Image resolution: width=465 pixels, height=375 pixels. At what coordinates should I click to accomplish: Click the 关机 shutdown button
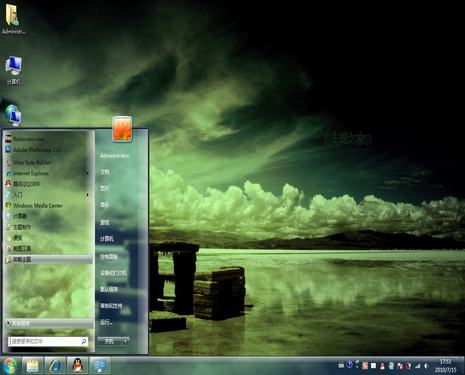[x=110, y=341]
